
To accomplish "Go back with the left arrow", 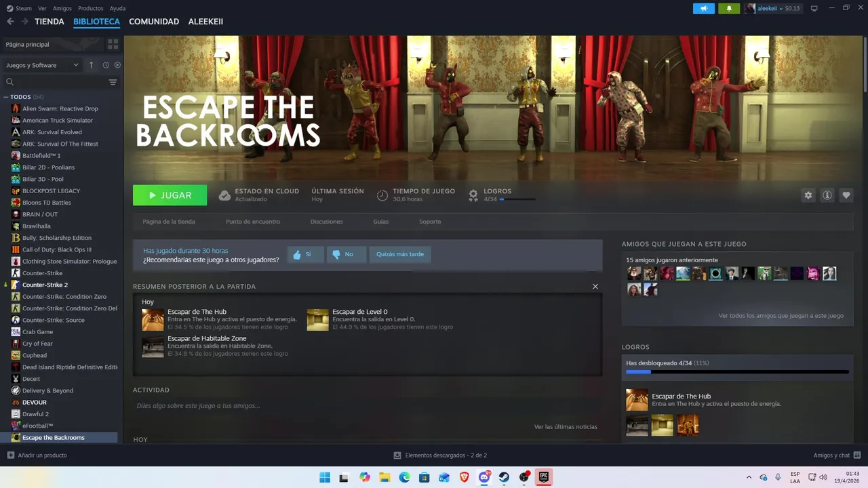I will pyautogui.click(x=10, y=22).
